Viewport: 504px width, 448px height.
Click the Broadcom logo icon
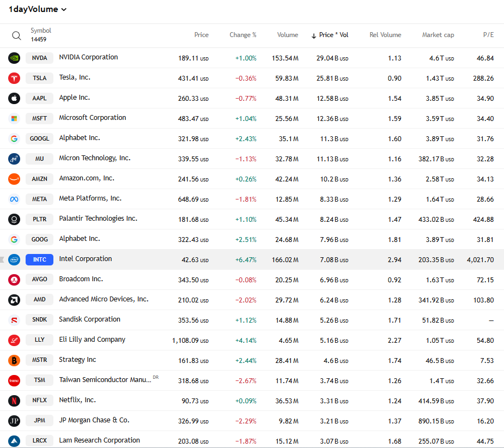(14, 280)
